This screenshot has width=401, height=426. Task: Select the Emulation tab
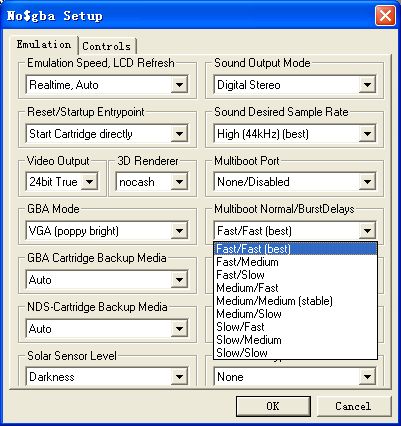point(44,45)
